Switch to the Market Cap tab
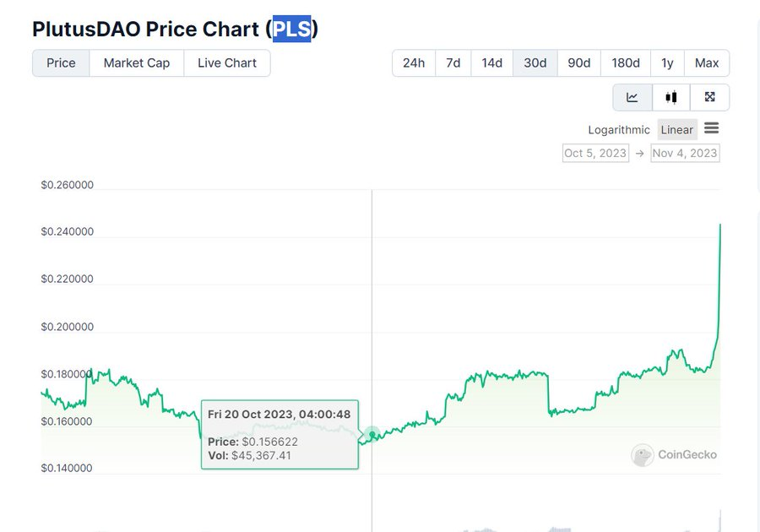The height and width of the screenshot is (532, 760). click(x=136, y=63)
